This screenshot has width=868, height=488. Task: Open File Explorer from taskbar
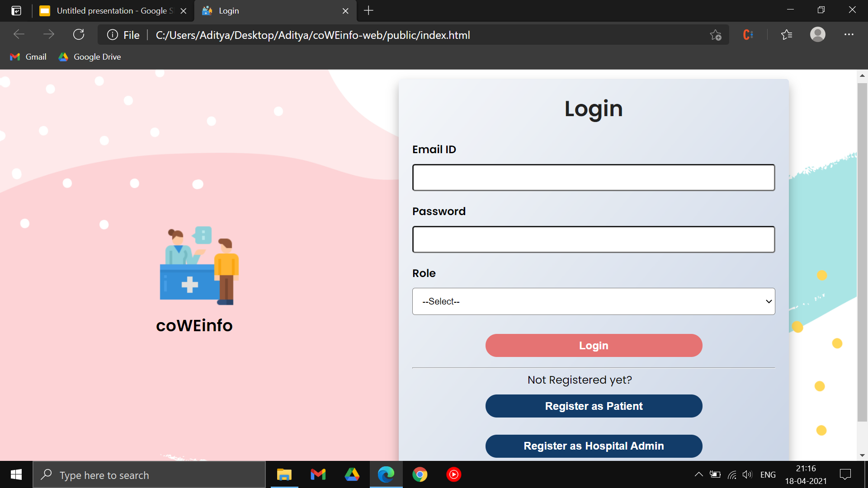tap(284, 474)
